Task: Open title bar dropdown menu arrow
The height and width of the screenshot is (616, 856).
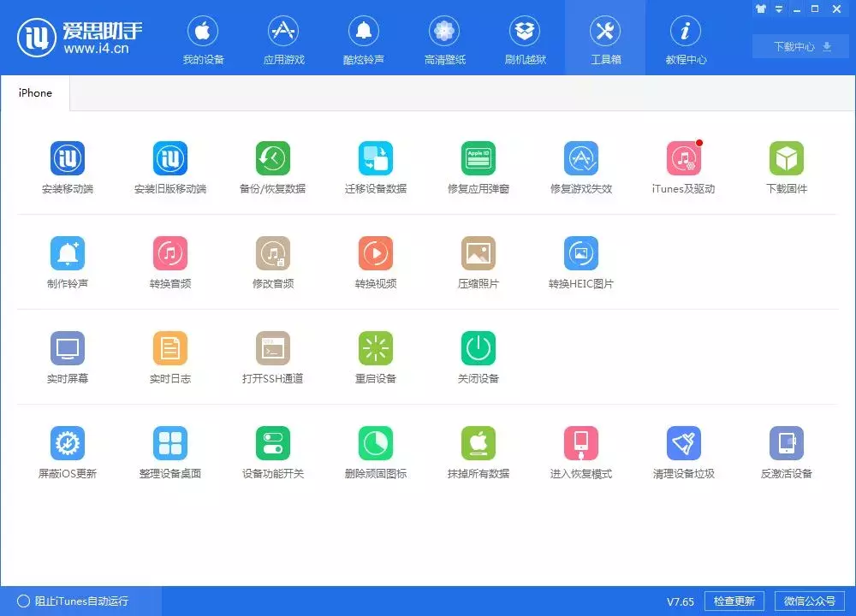Action: 779,9
